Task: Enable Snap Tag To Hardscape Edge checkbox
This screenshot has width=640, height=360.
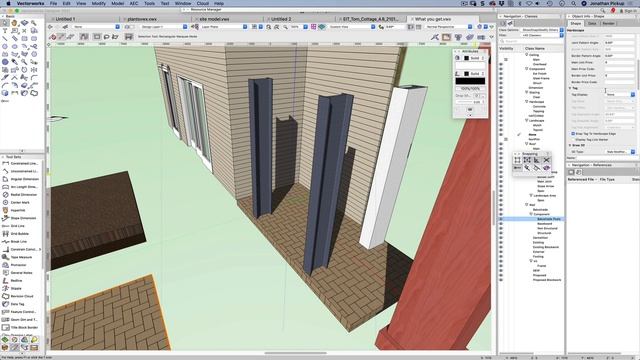Action: click(573, 133)
